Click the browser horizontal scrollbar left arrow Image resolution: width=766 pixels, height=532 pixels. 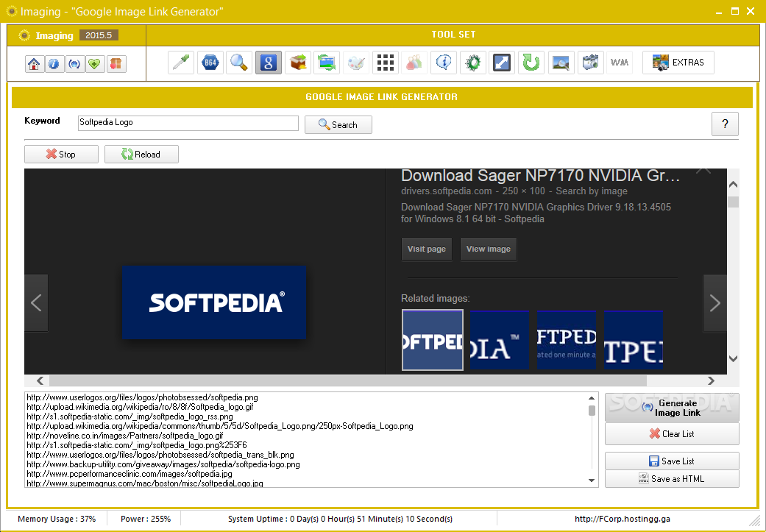(x=40, y=380)
